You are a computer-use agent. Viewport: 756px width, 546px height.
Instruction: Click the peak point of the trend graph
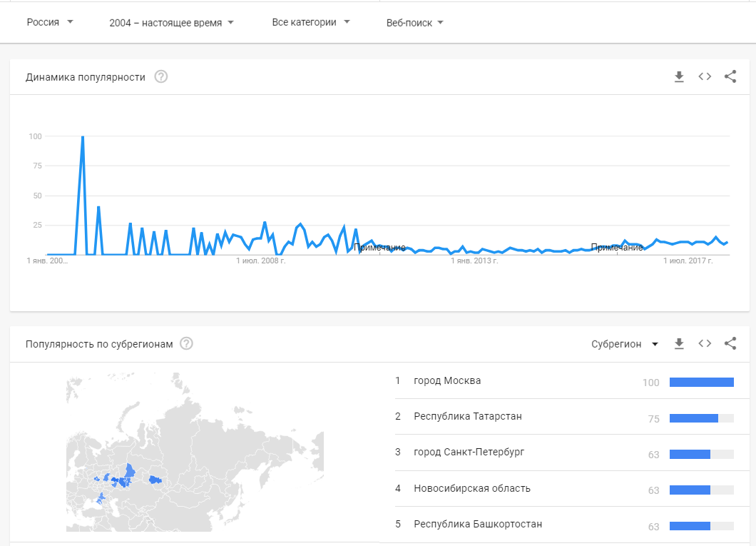83,137
